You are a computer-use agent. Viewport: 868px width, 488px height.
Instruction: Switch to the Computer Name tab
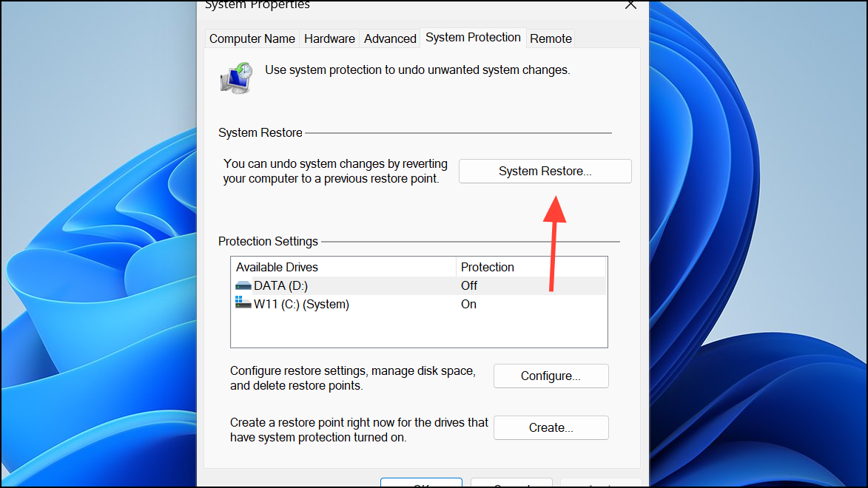click(x=252, y=38)
